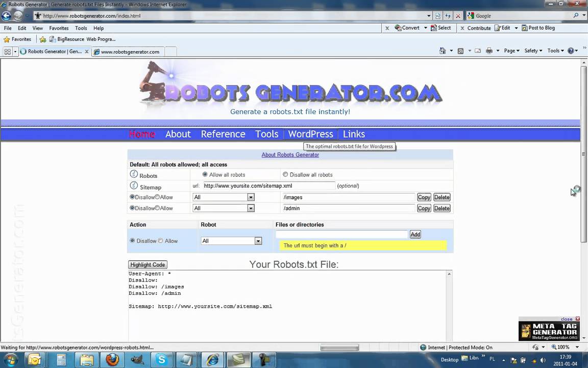
Task: Click the Convert toolbar button
Action: (407, 28)
